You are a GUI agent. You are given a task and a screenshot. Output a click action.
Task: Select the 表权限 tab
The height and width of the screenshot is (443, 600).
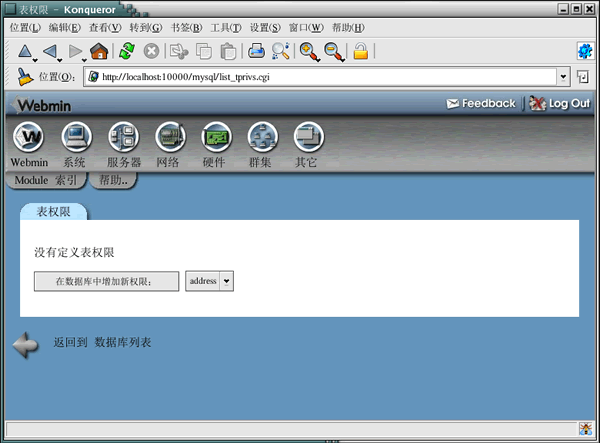click(54, 212)
